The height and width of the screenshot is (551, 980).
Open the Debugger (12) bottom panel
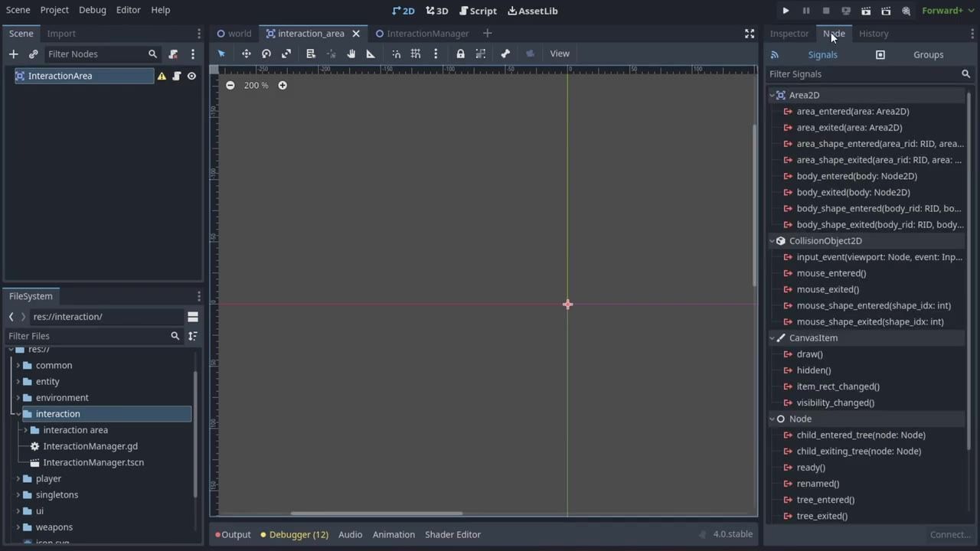pyautogui.click(x=294, y=534)
